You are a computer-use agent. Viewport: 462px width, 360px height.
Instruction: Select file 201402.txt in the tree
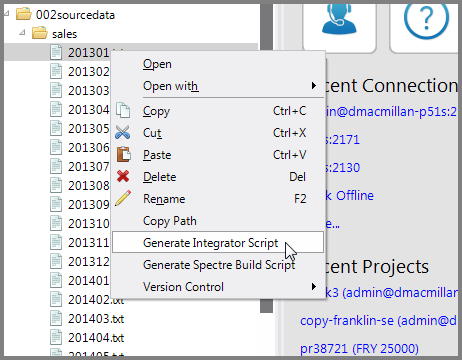(96, 300)
